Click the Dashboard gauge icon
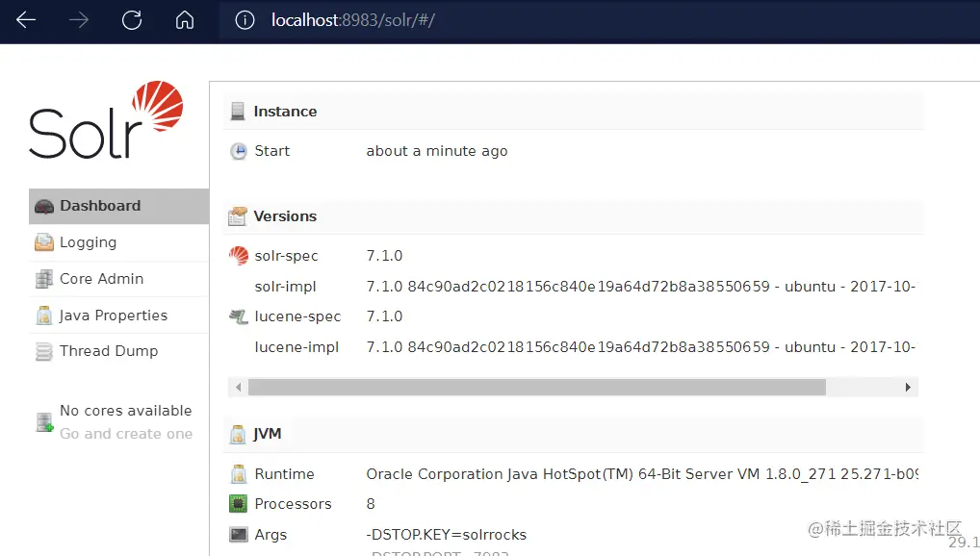 [43, 206]
